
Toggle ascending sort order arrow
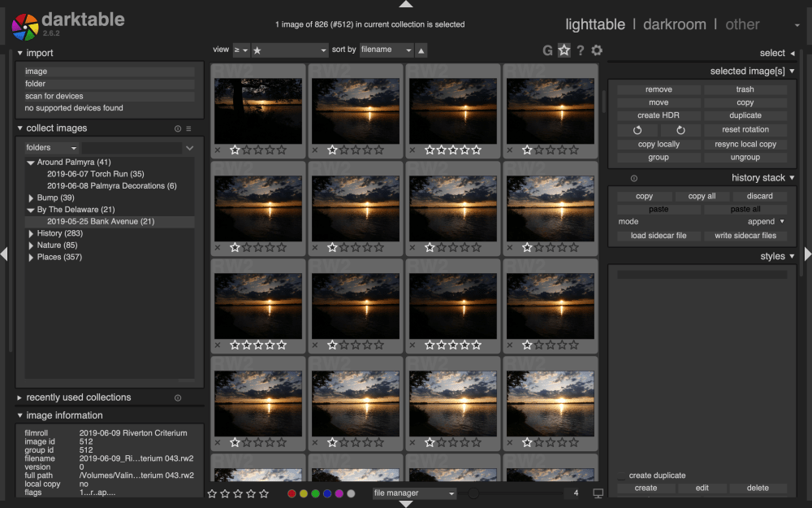click(419, 50)
